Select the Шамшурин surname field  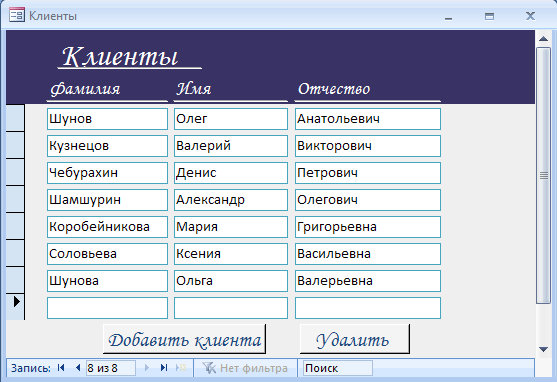[107, 200]
